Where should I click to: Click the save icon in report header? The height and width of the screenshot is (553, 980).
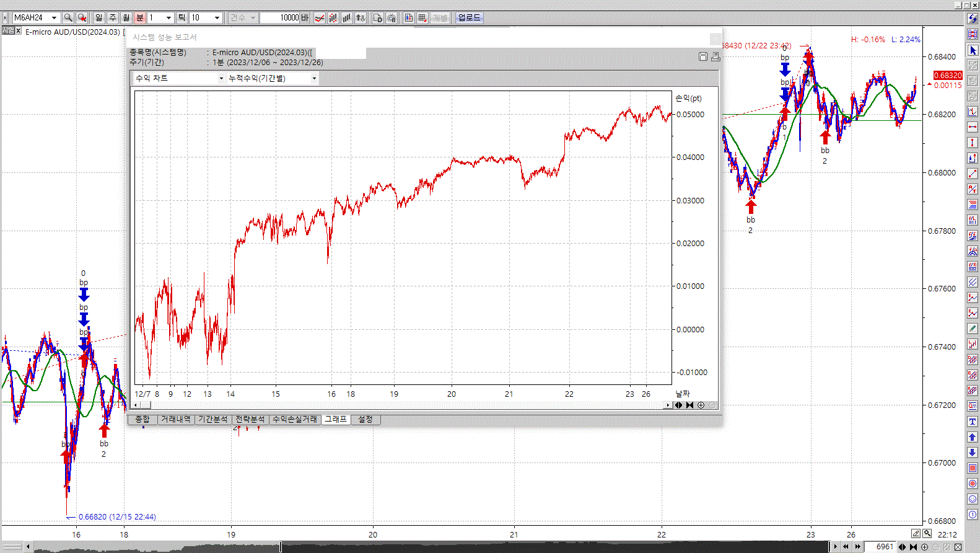703,56
